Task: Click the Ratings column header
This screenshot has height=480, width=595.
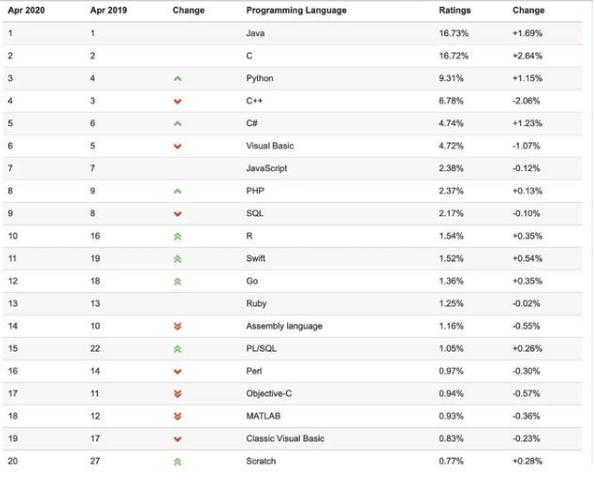Action: pos(455,10)
